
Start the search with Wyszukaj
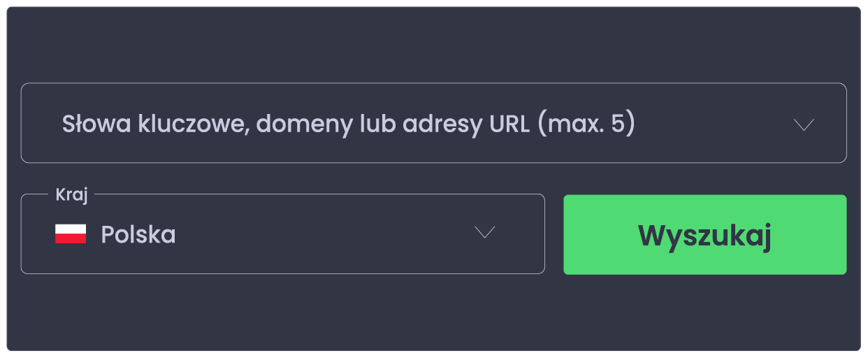click(x=705, y=234)
